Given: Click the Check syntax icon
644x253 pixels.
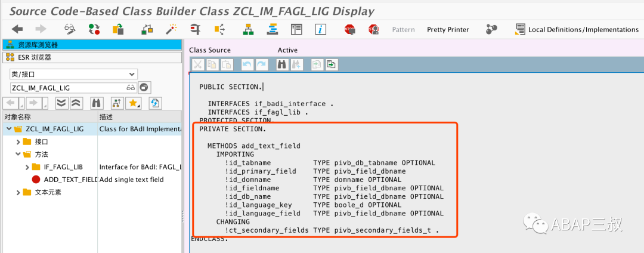Looking at the screenshot, I should pyautogui.click(x=196, y=29).
